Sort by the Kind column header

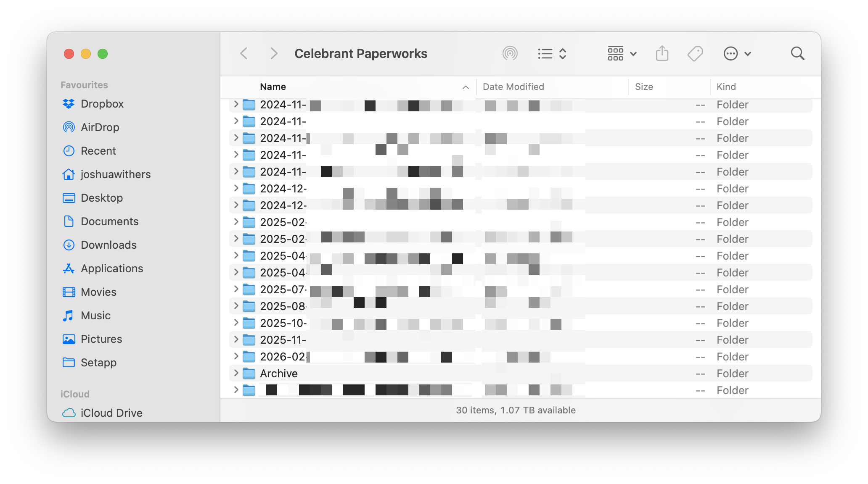726,87
